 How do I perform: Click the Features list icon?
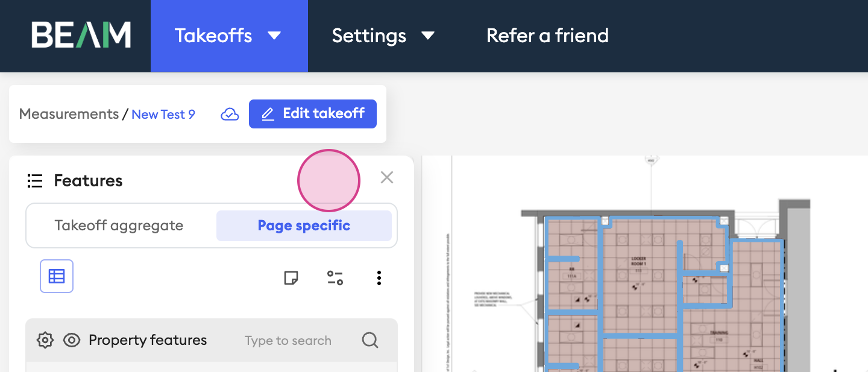35,181
